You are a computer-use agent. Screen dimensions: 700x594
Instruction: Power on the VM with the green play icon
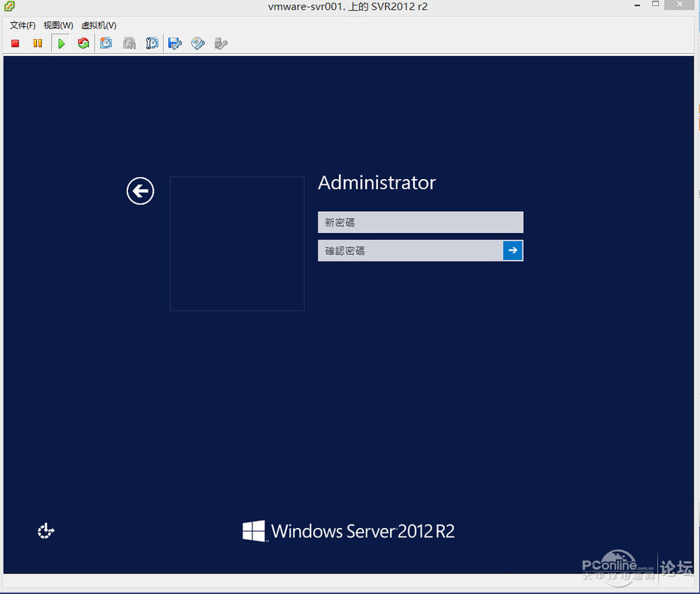pyautogui.click(x=61, y=43)
